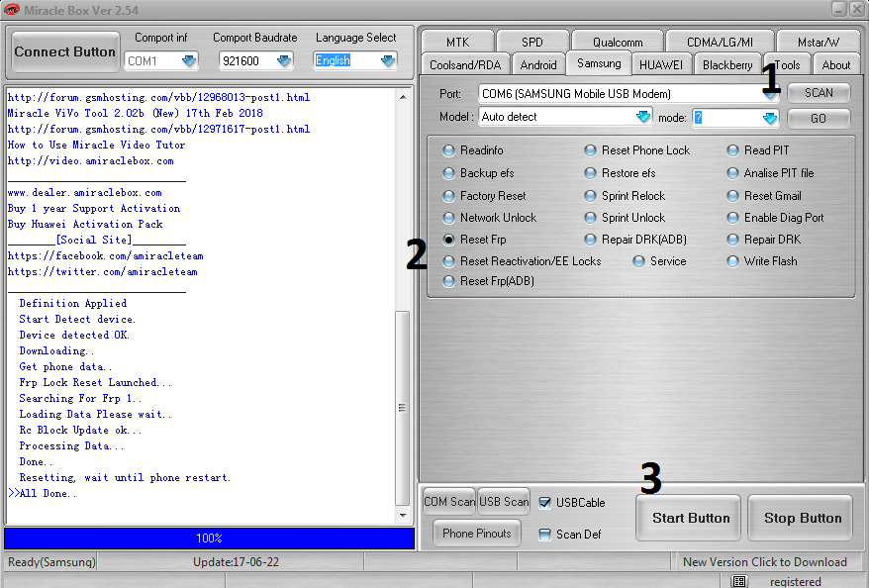The width and height of the screenshot is (869, 588).
Task: Click the 100% progress bar
Action: click(x=210, y=539)
